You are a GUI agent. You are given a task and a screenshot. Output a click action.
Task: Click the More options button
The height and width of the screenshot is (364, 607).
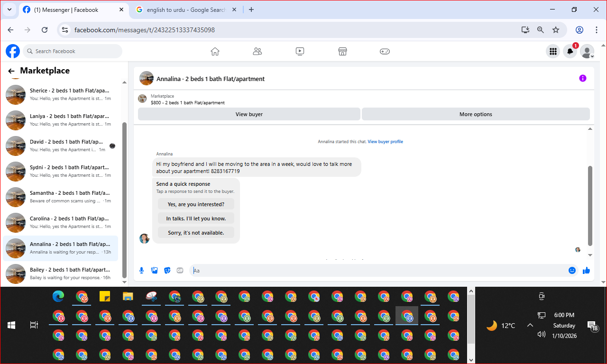coord(476,114)
